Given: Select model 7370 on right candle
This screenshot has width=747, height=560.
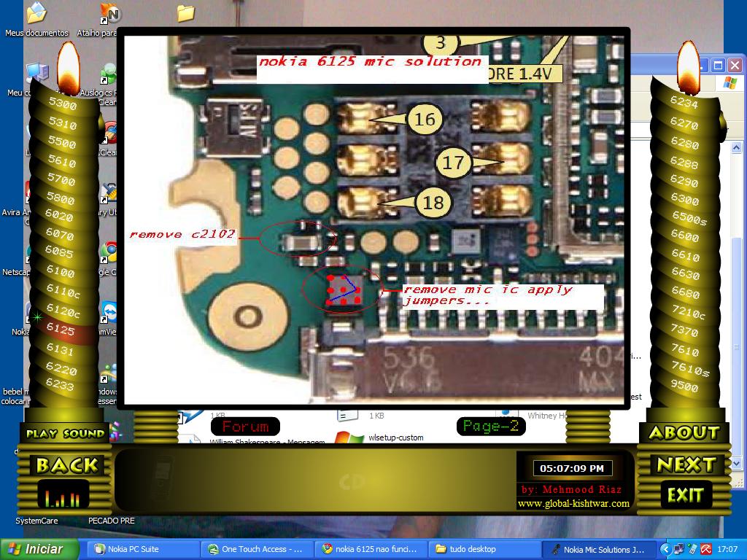Looking at the screenshot, I should coord(684,330).
